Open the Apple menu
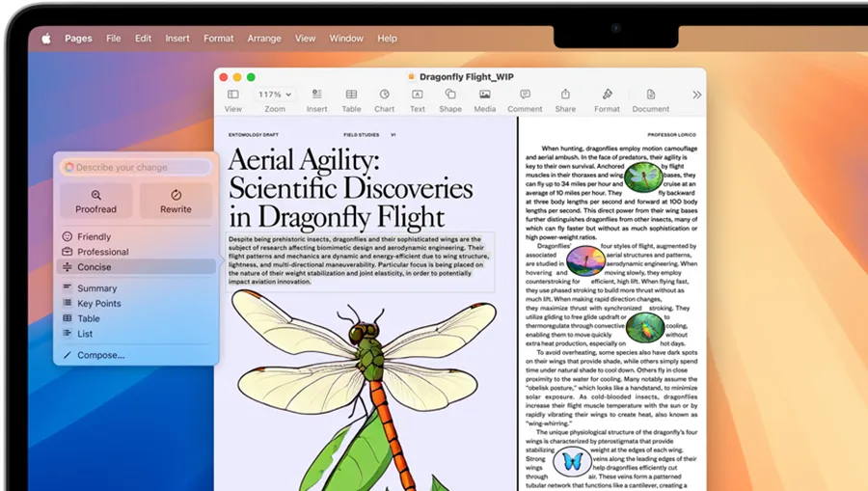 45,39
